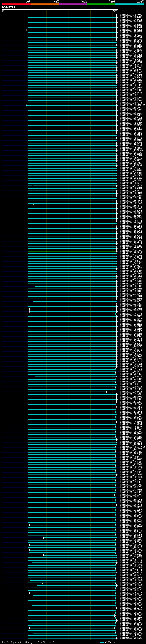Select label UniRef100_P62837

(x=131, y=427)
